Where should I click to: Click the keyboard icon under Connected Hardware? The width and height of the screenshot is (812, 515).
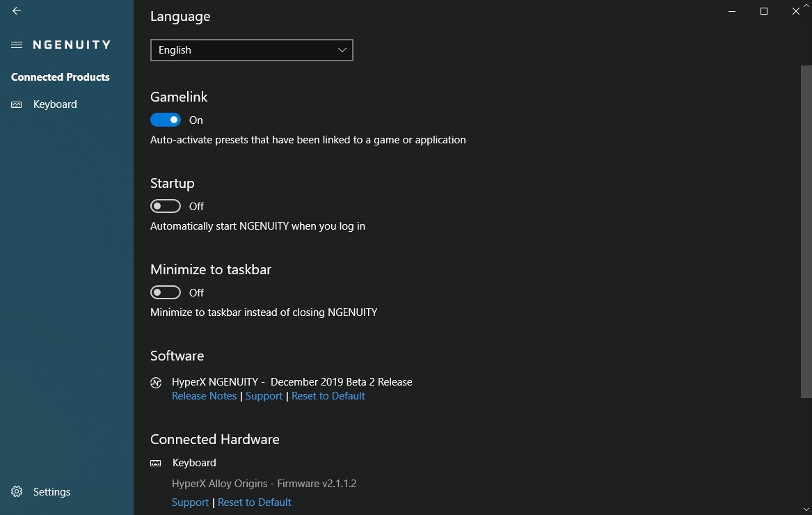[155, 463]
